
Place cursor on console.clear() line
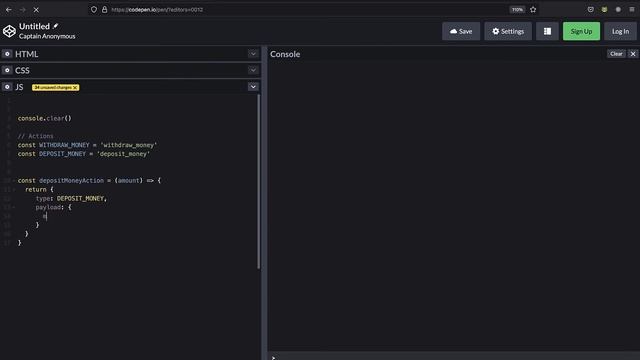click(x=44, y=118)
